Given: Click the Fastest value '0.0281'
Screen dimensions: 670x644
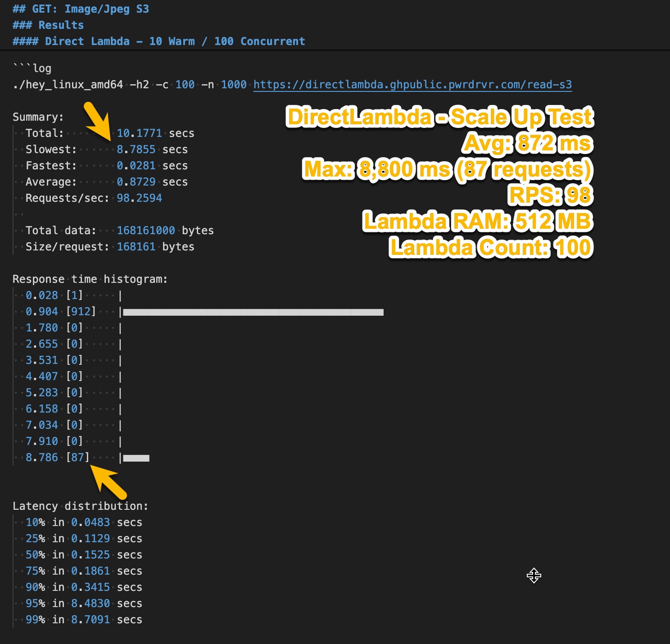Looking at the screenshot, I should coord(136,166).
